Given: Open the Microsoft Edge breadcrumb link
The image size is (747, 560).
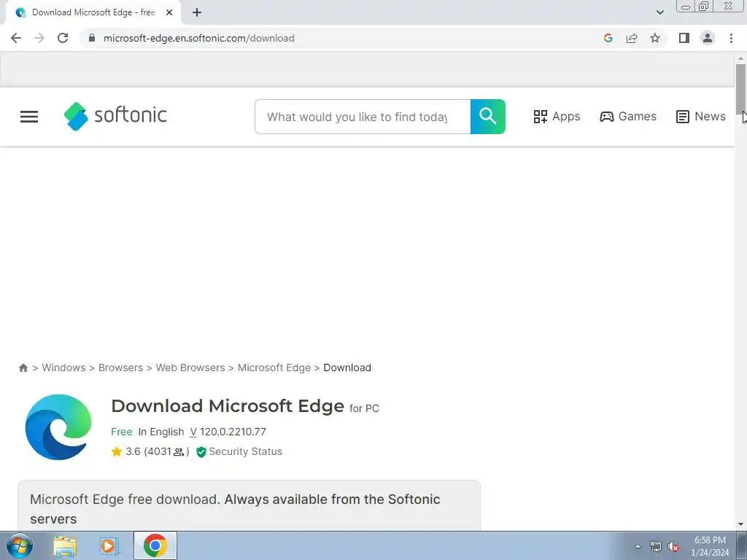Looking at the screenshot, I should [x=274, y=367].
